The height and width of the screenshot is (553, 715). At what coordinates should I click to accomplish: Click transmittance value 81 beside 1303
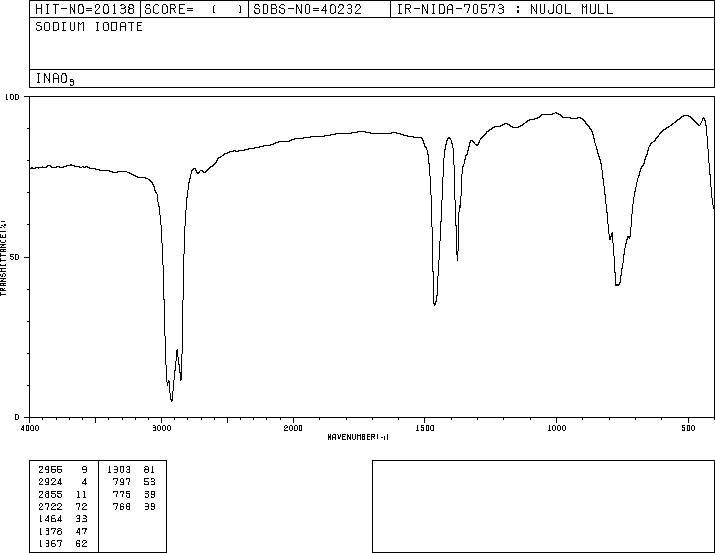[150, 470]
